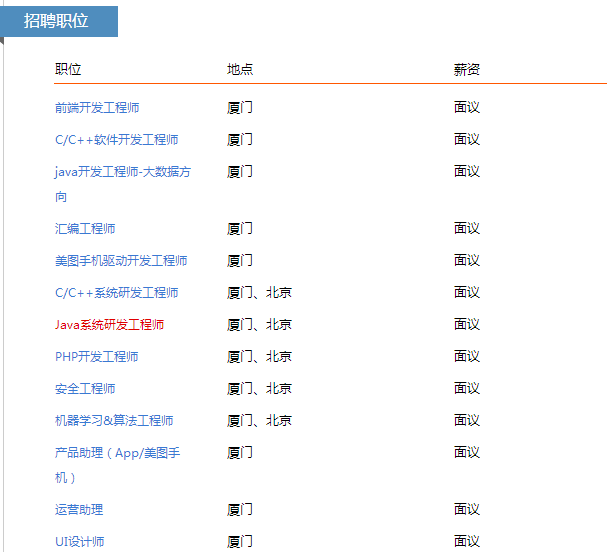
Task: Click the 招聘职位 section header
Action: [x=58, y=21]
